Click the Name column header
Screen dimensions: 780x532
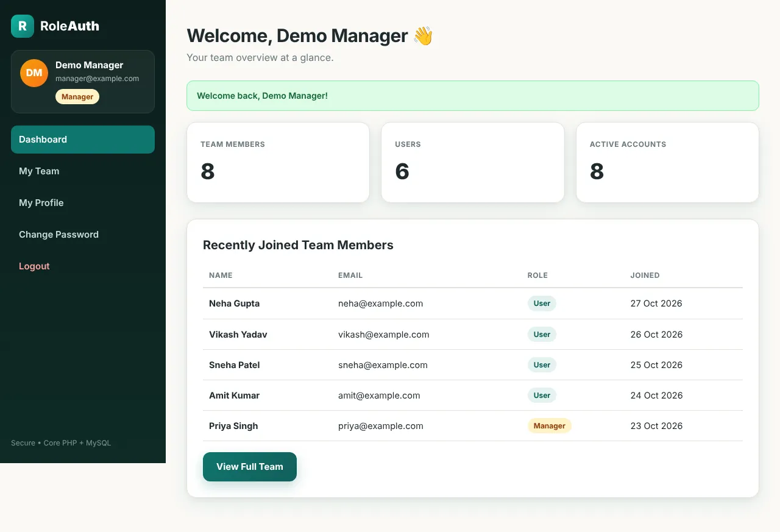(221, 275)
